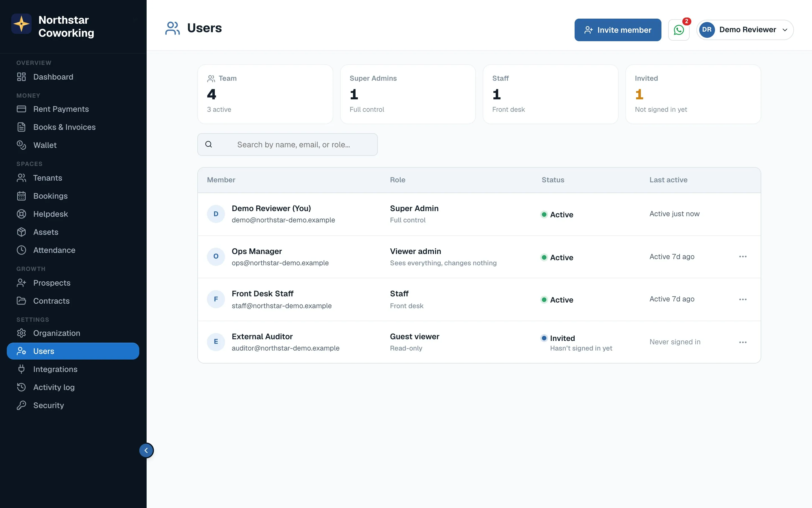Screen dimensions: 812x508
Task: Click the Attendance clock icon
Action: (21, 250)
